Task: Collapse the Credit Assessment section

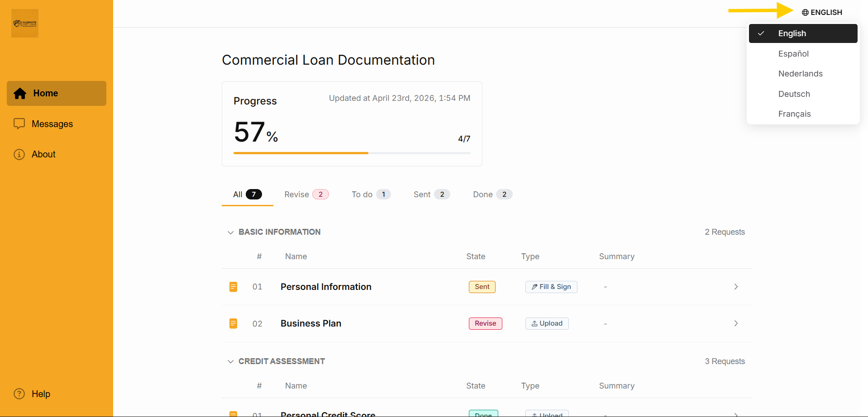Action: click(230, 362)
